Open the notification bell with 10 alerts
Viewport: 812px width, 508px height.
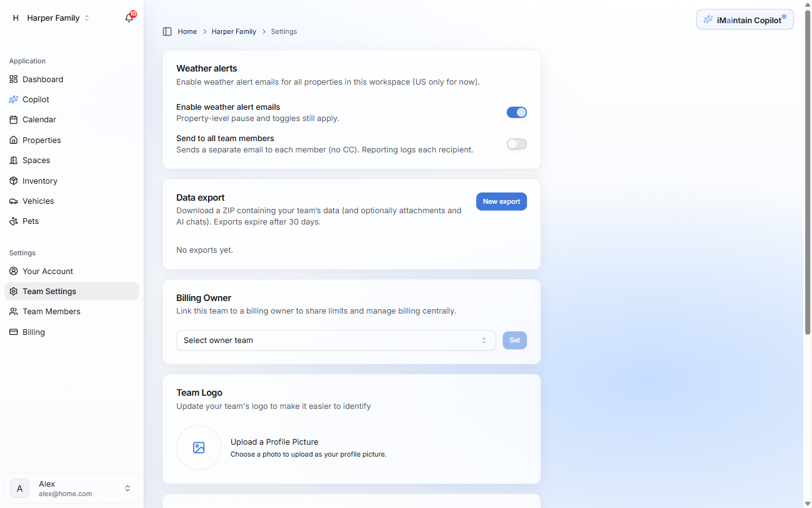(x=129, y=18)
